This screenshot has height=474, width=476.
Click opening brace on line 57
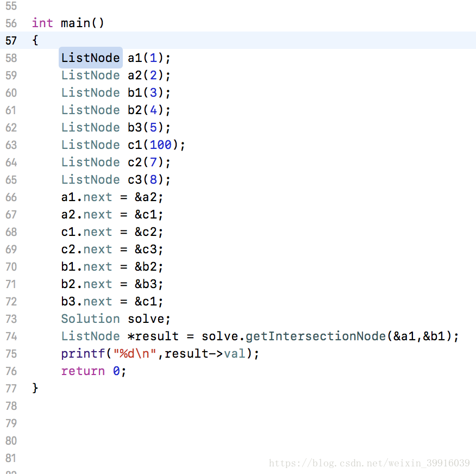pos(35,40)
